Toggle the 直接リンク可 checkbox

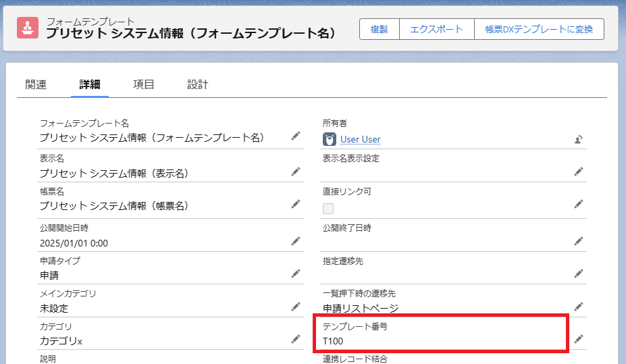(x=328, y=209)
